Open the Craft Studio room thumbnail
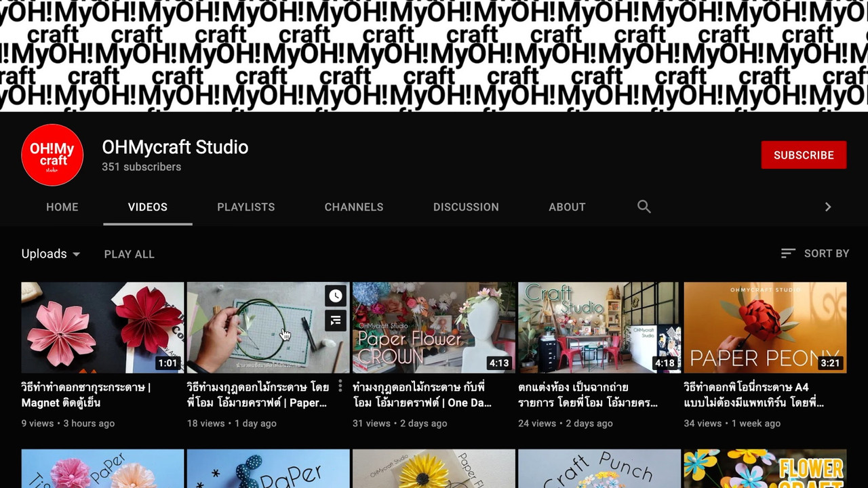Viewport: 868px width, 488px height. 599,327
